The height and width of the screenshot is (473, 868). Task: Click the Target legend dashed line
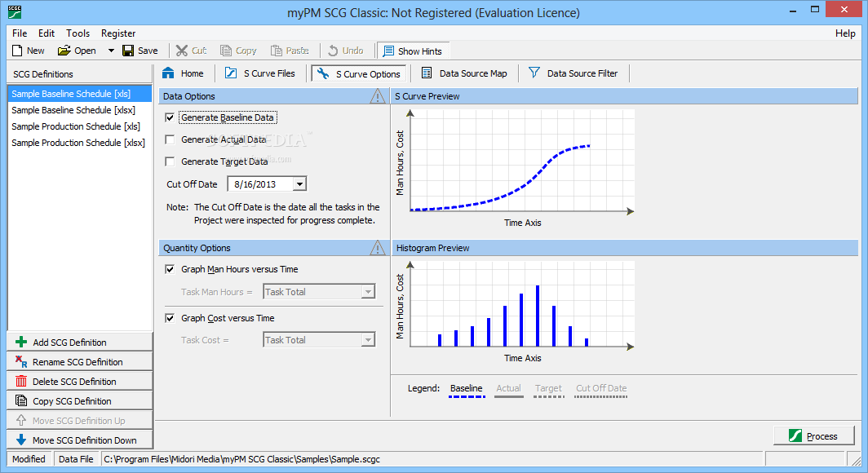click(x=548, y=396)
